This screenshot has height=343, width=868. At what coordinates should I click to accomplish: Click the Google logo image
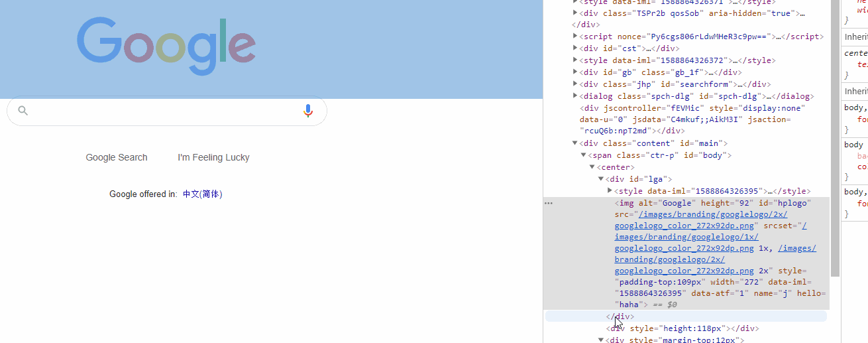click(x=166, y=46)
